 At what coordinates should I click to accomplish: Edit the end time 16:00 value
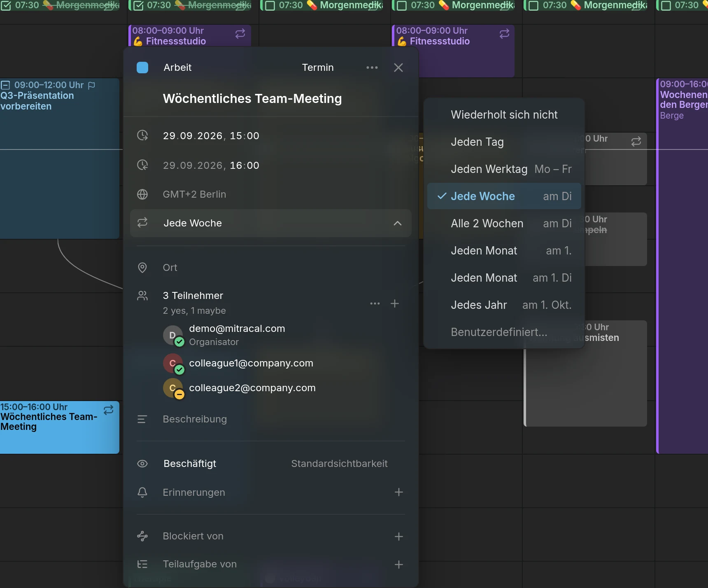pos(245,166)
